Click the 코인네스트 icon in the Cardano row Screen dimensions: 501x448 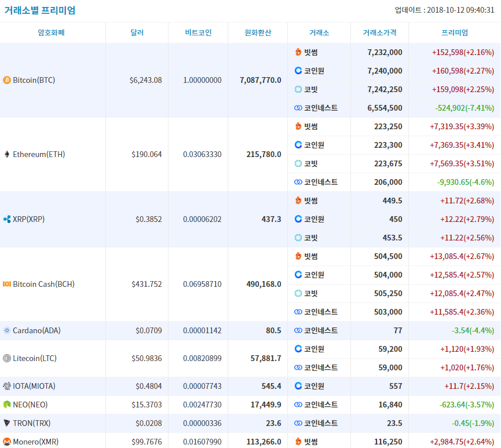click(x=298, y=330)
